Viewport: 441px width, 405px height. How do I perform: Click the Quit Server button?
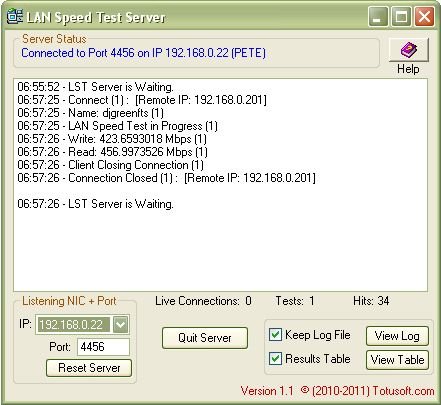point(205,338)
